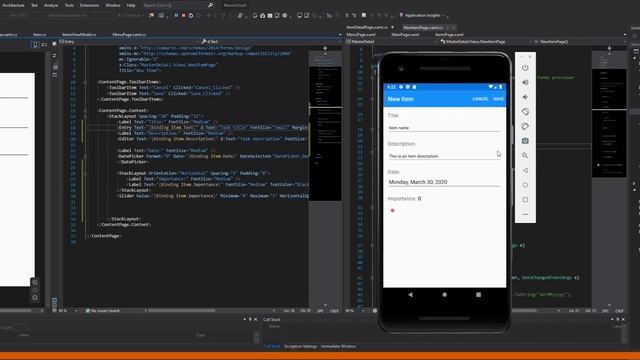This screenshot has height=360, width=640.
Task: Open the Window menu
Action: pyautogui.click(x=113, y=5)
